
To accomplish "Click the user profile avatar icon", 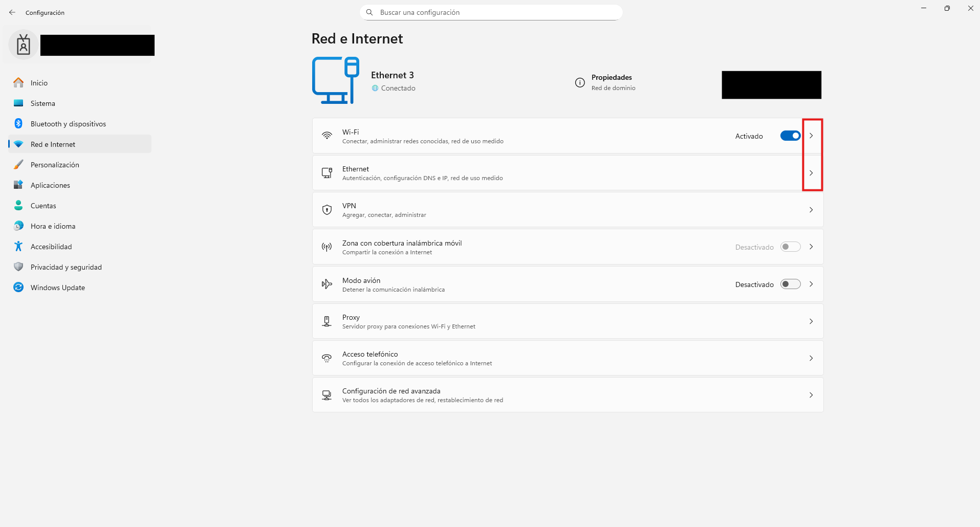I will point(23,45).
